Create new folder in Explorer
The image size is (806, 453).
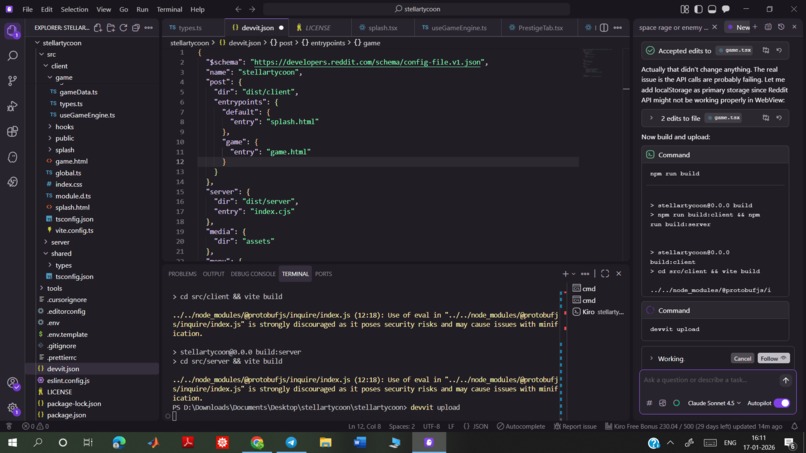pyautogui.click(x=111, y=28)
